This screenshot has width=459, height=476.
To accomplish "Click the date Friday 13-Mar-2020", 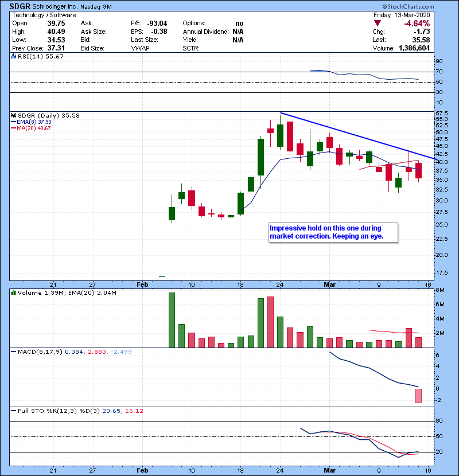I will (402, 15).
